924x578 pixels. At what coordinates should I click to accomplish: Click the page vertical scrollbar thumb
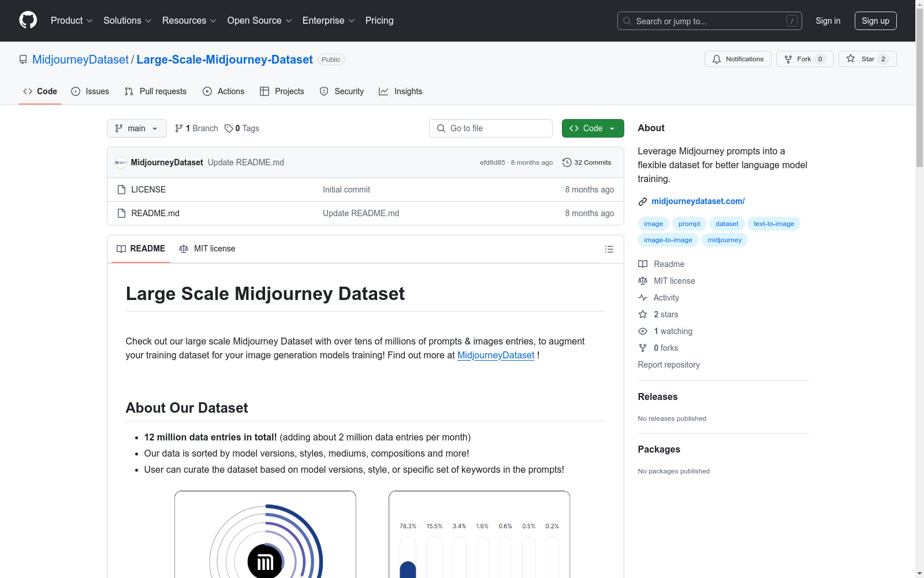point(919,88)
